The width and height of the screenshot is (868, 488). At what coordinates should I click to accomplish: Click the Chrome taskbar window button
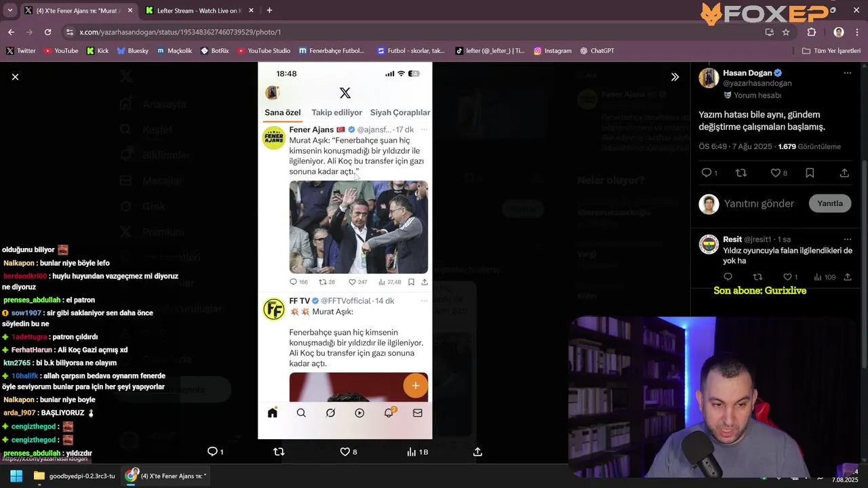(166, 476)
